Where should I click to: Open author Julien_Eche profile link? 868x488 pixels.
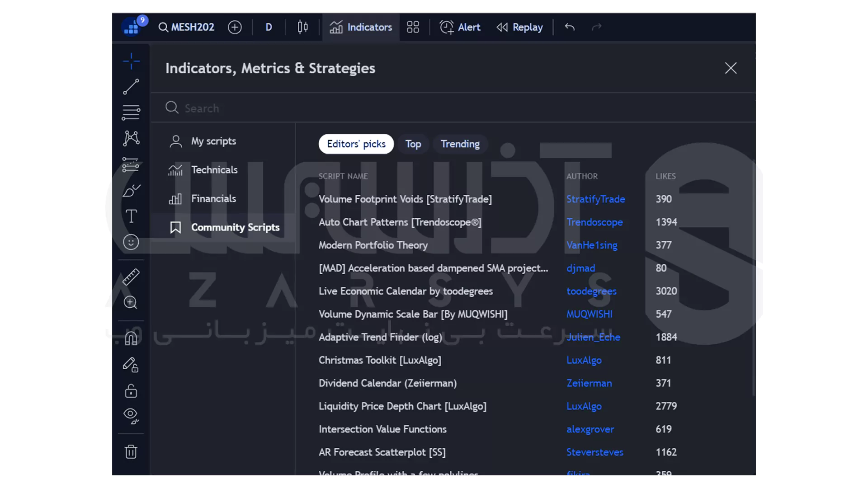coord(593,337)
